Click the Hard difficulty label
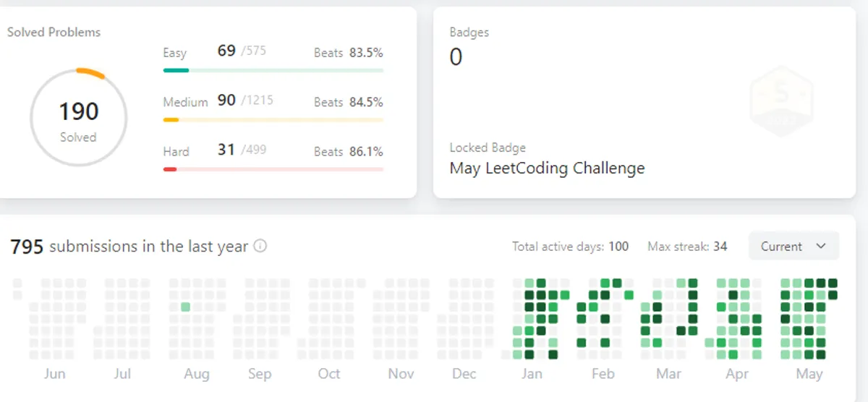This screenshot has height=402, width=868. pyautogui.click(x=176, y=152)
